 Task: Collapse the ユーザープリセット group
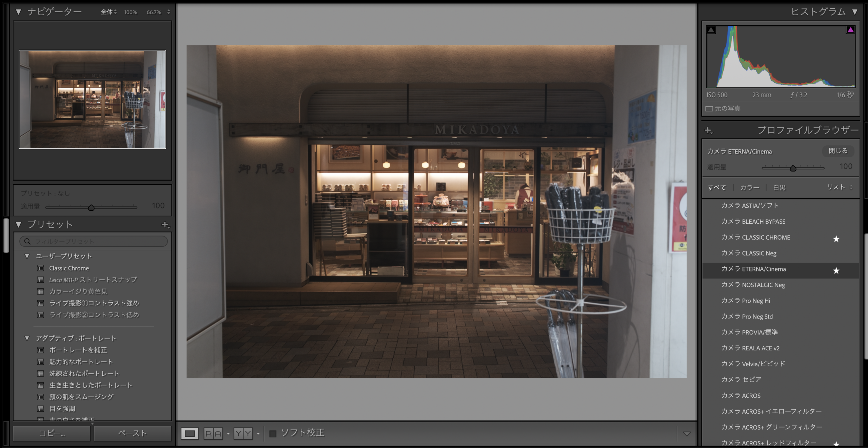27,256
